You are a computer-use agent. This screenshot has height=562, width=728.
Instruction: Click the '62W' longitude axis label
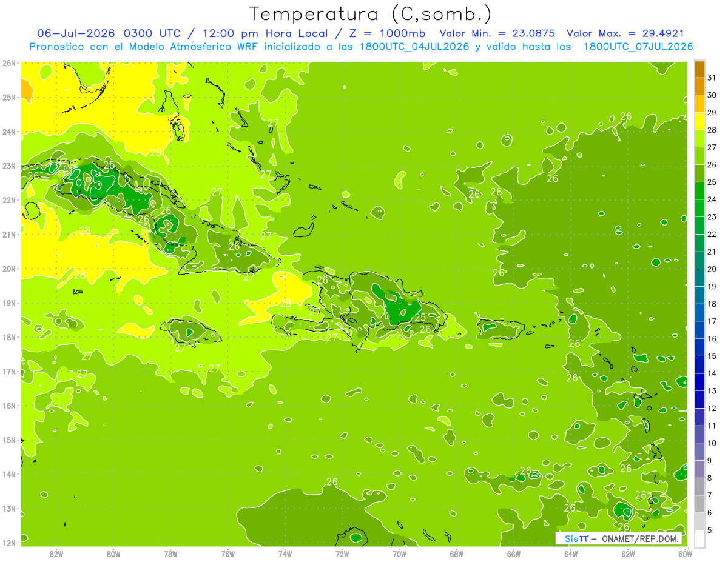point(628,554)
